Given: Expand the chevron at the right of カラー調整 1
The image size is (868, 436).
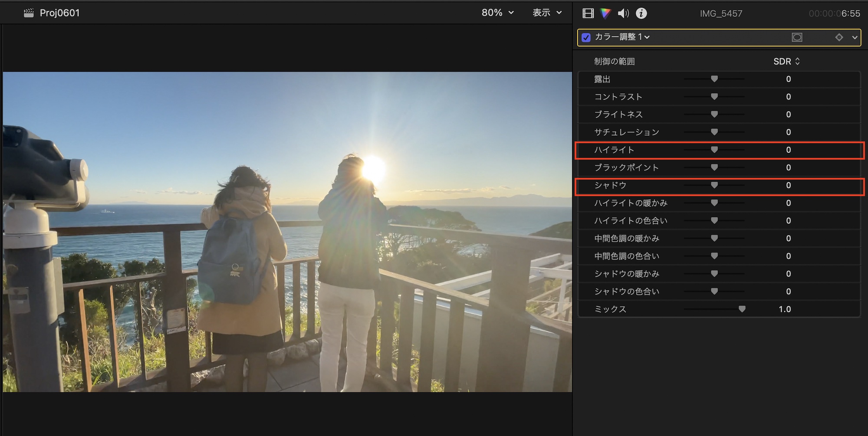Looking at the screenshot, I should (x=855, y=37).
